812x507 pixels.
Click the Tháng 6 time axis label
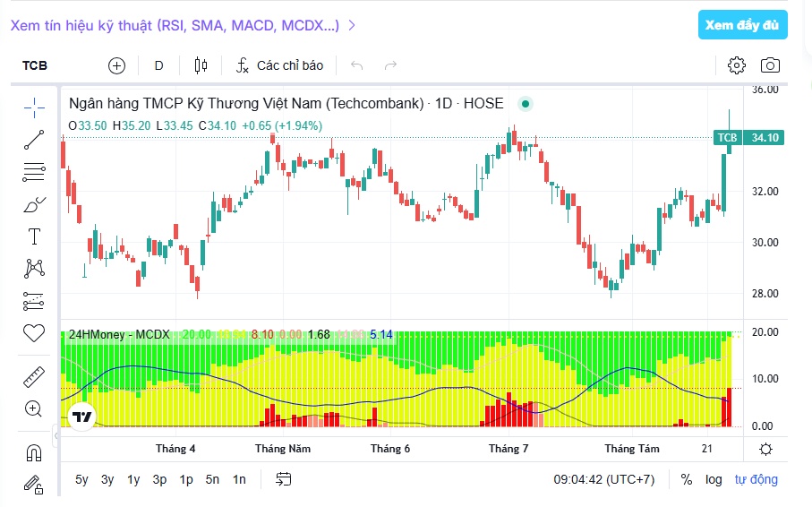(x=390, y=449)
